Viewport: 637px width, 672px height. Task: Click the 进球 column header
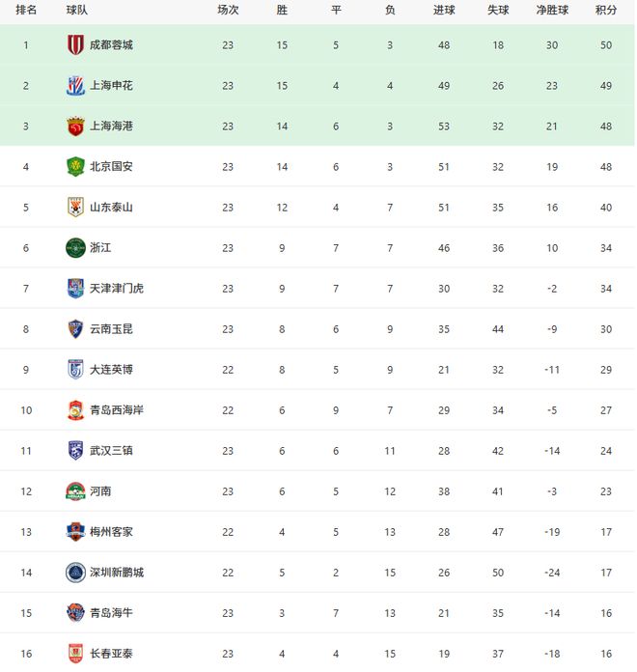tap(444, 10)
